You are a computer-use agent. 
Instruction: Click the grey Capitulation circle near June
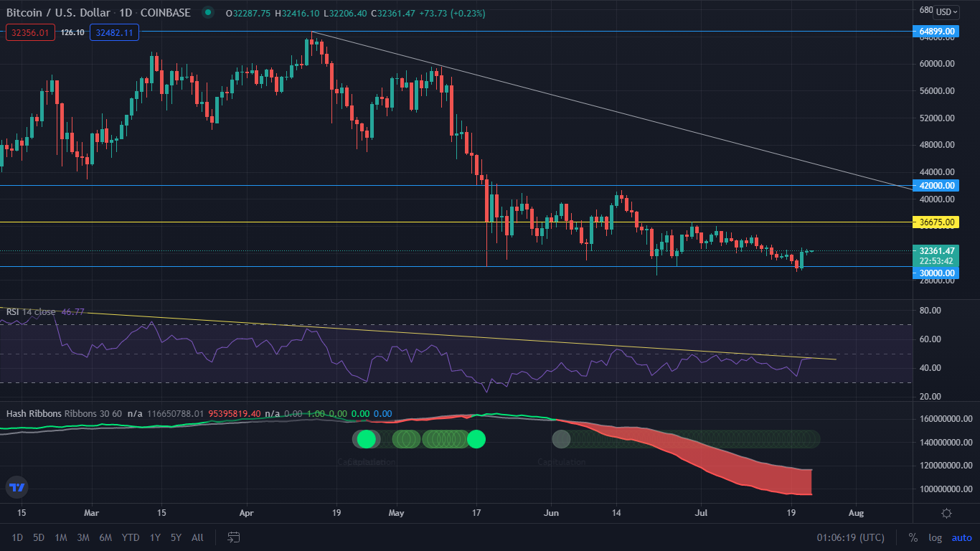click(561, 438)
